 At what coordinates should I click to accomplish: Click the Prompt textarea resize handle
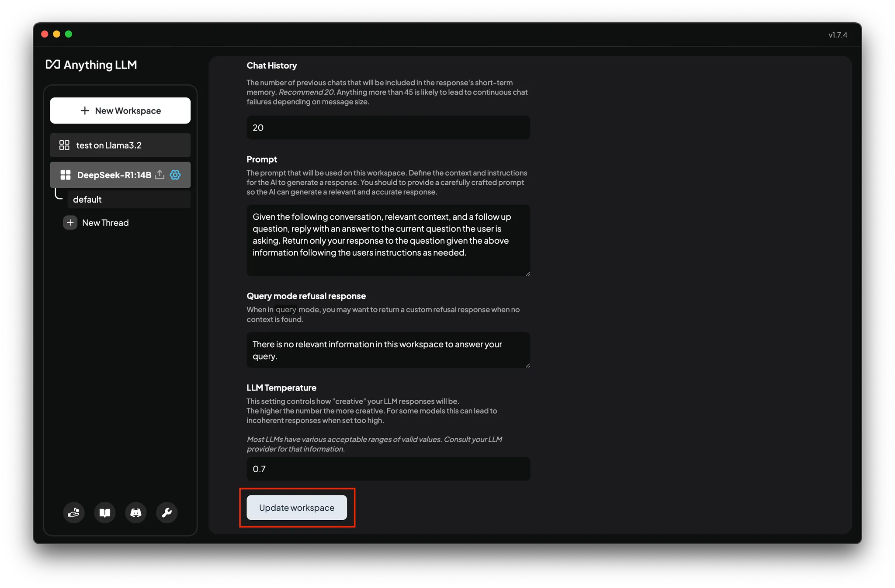pyautogui.click(x=527, y=273)
